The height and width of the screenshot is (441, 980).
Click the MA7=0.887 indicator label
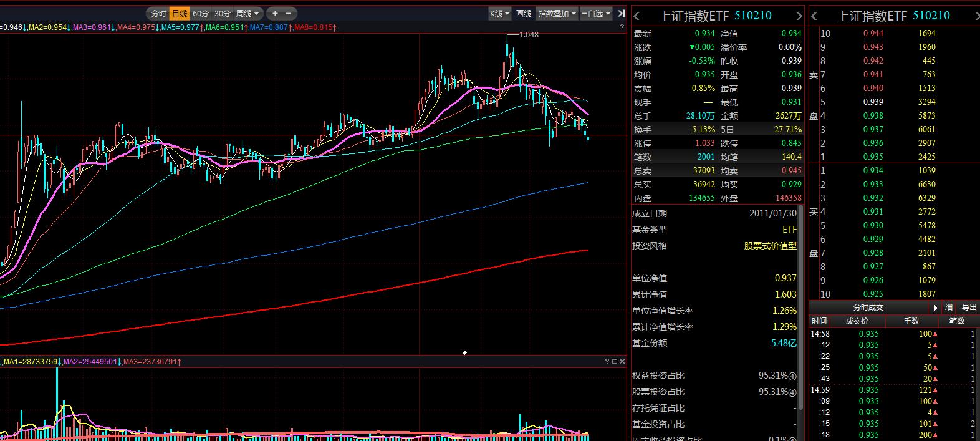271,27
